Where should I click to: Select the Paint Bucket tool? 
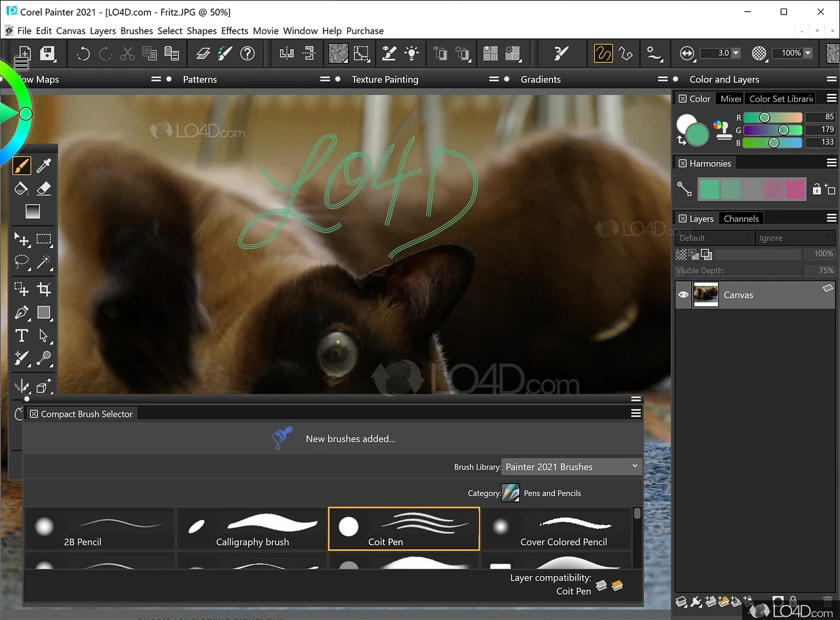[x=22, y=189]
